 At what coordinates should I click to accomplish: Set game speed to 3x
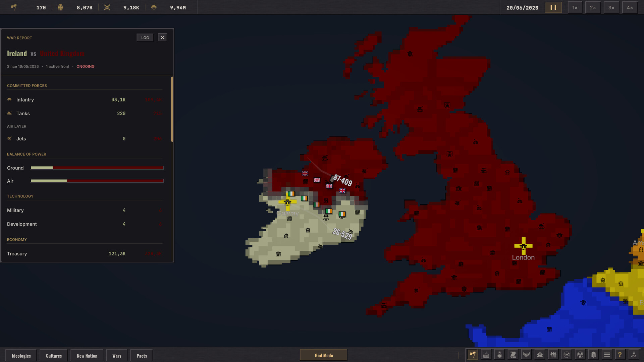pos(611,7)
